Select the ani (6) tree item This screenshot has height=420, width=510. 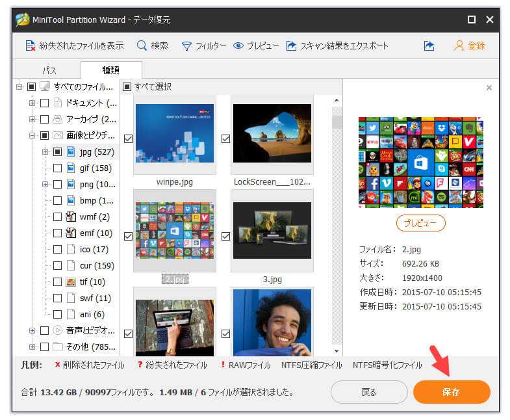[x=92, y=314]
